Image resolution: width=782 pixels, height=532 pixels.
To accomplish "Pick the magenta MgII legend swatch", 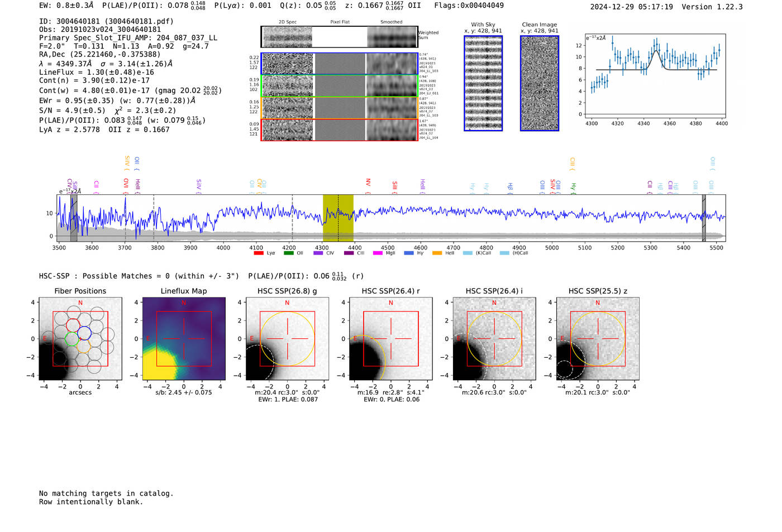I will (x=378, y=253).
